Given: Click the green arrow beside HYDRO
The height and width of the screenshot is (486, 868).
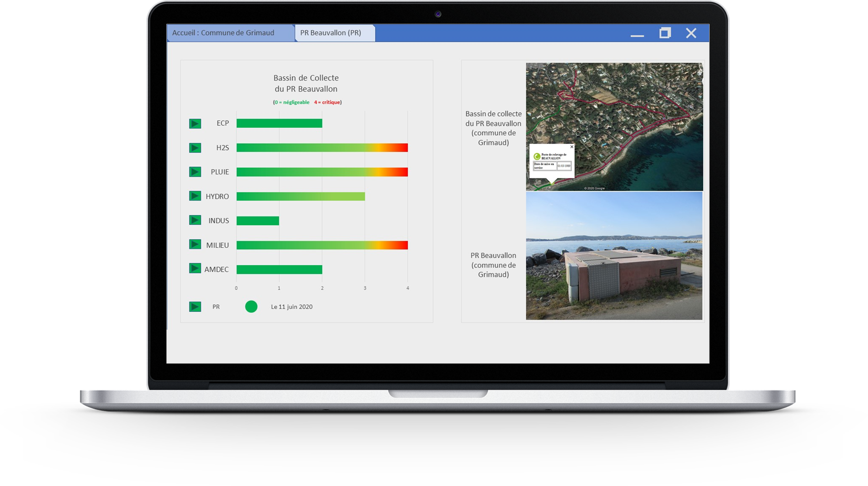Looking at the screenshot, I should 195,196.
